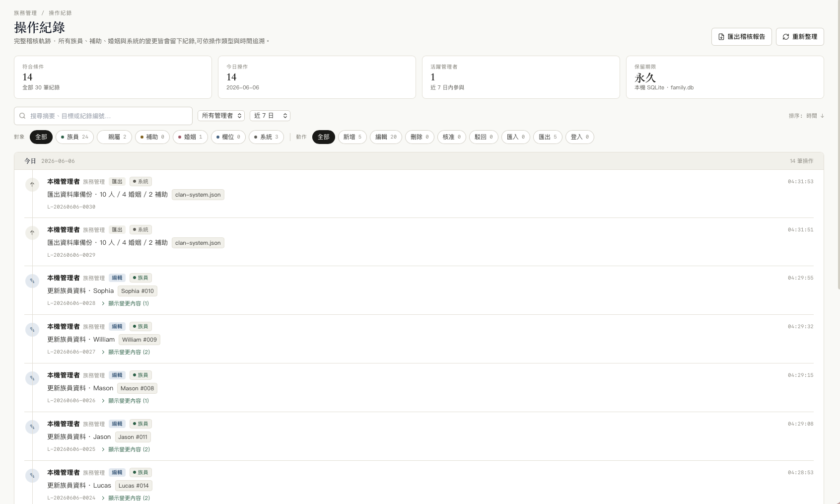
Task: Click the 系統 badge on log L-20260606-0030
Action: (x=140, y=182)
